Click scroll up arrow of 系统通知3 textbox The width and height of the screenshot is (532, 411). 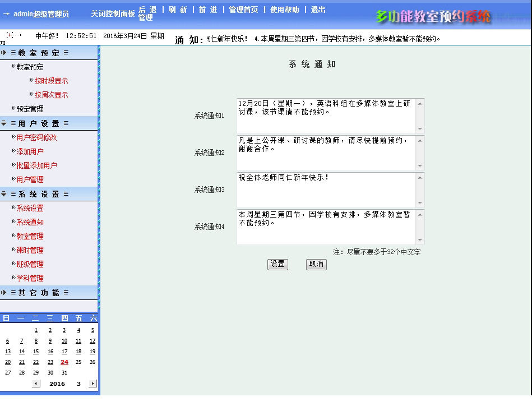pos(420,178)
